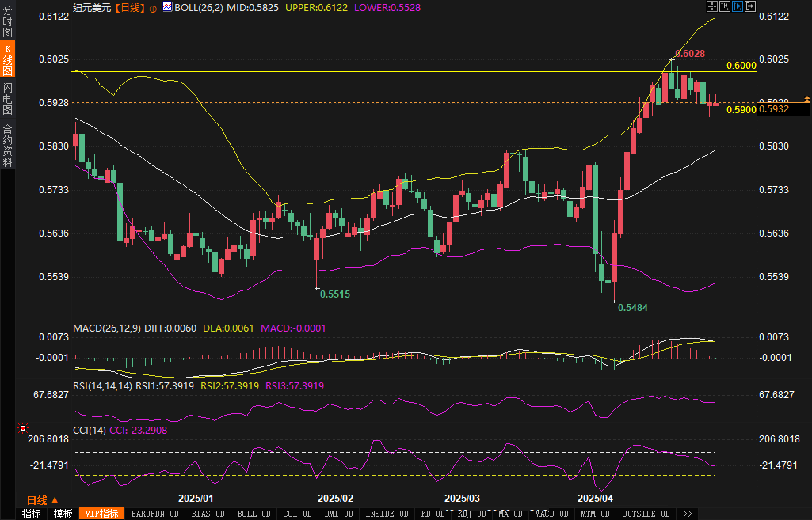812x520 pixels.
Task: Click the 2025/03 date axis label
Action: [x=462, y=498]
